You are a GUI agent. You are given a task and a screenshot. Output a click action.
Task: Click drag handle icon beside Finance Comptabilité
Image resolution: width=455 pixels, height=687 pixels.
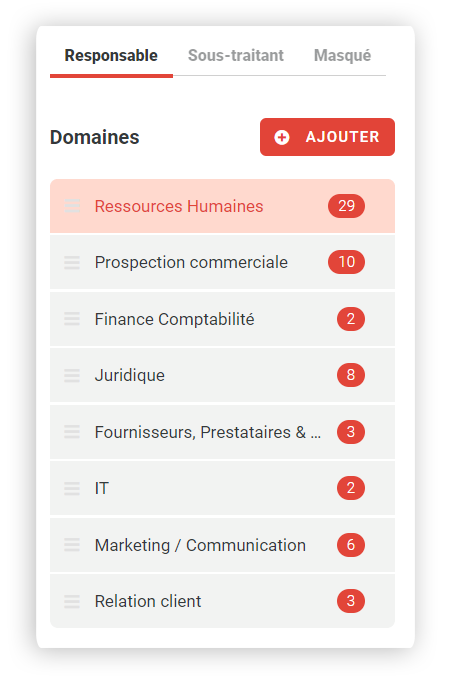click(x=72, y=319)
